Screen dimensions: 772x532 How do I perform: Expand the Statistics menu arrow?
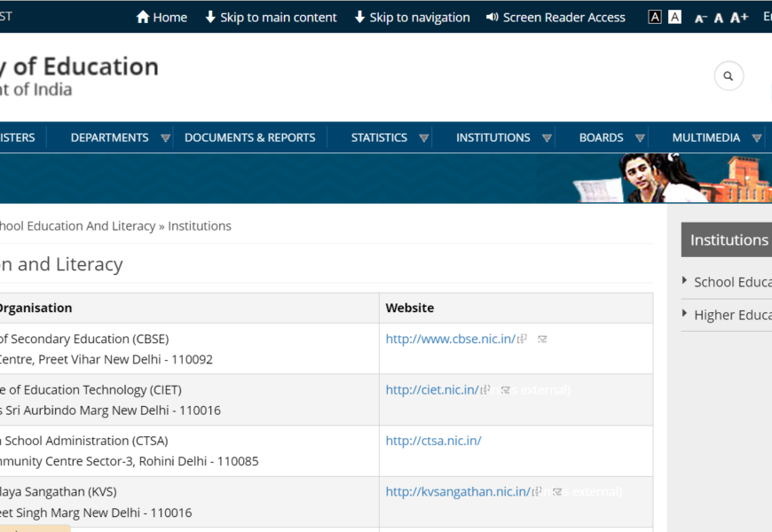(x=423, y=138)
